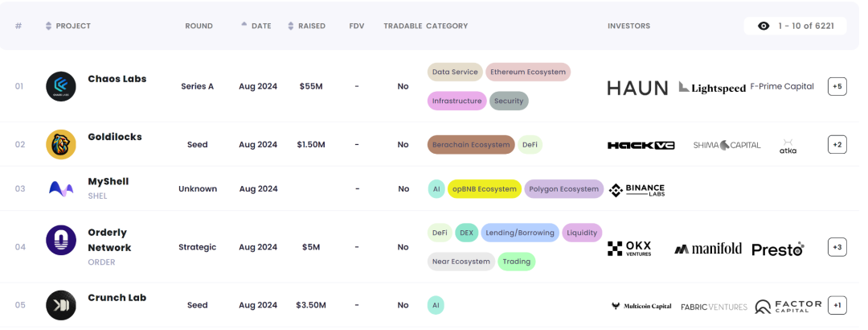Viewport: 868px width, 330px height.
Task: Click the Strategic round cell
Action: click(x=197, y=247)
